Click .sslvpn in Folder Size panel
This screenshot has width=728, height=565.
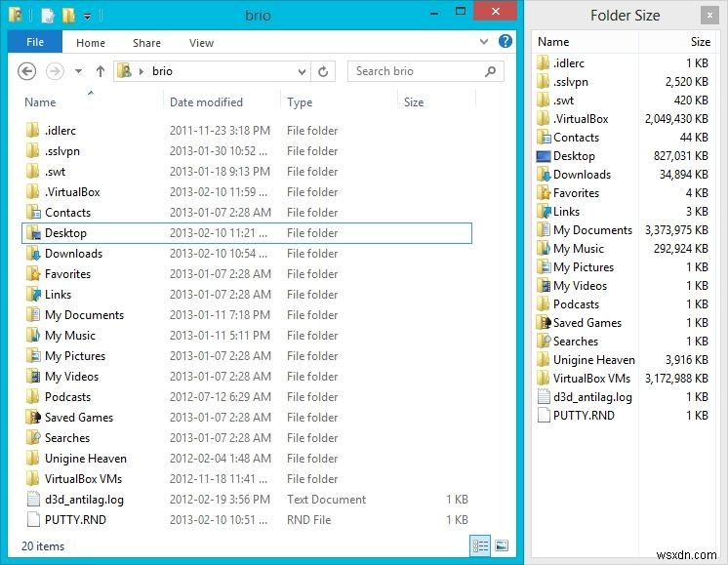pos(571,82)
